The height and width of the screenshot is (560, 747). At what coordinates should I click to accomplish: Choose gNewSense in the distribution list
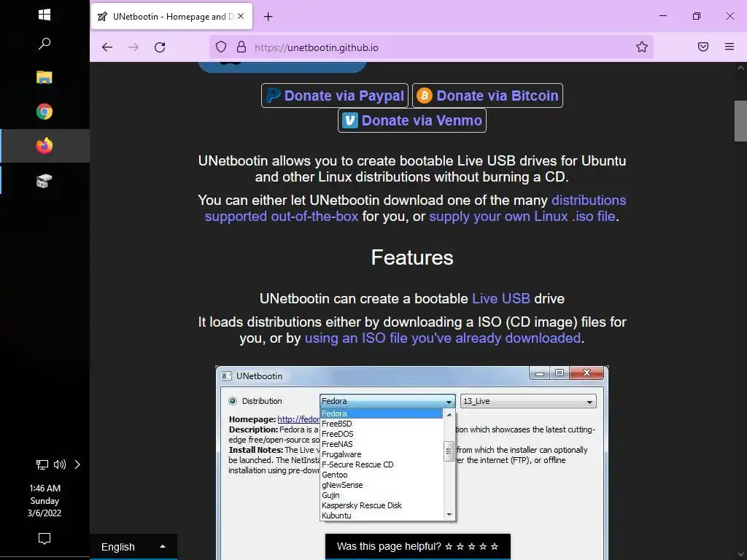pos(342,485)
